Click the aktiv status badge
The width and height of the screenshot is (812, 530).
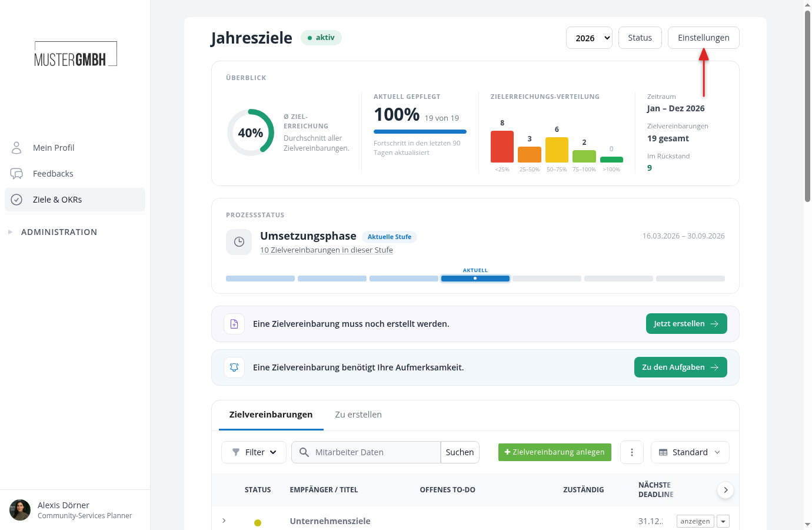pyautogui.click(x=321, y=38)
